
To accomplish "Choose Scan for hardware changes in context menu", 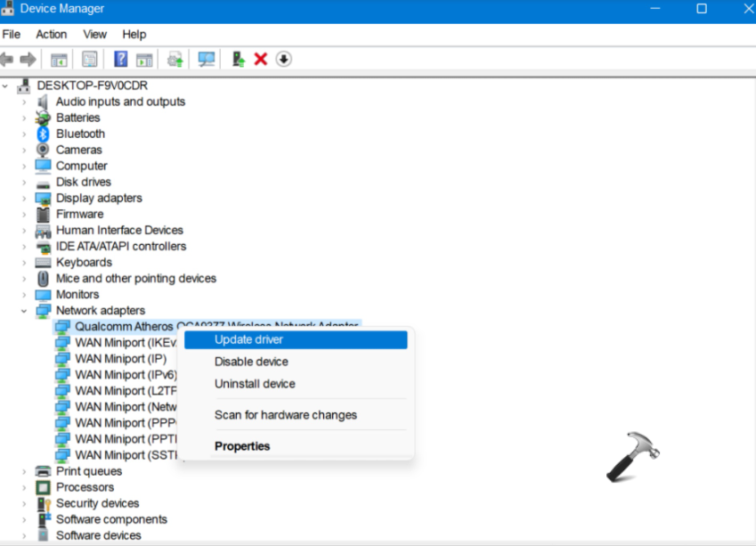I will [296, 415].
